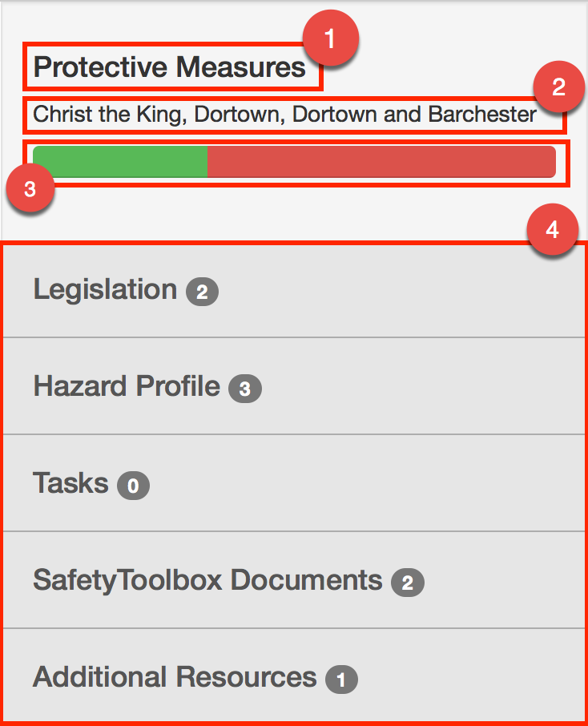Expand the Hazard Profile section

126,386
